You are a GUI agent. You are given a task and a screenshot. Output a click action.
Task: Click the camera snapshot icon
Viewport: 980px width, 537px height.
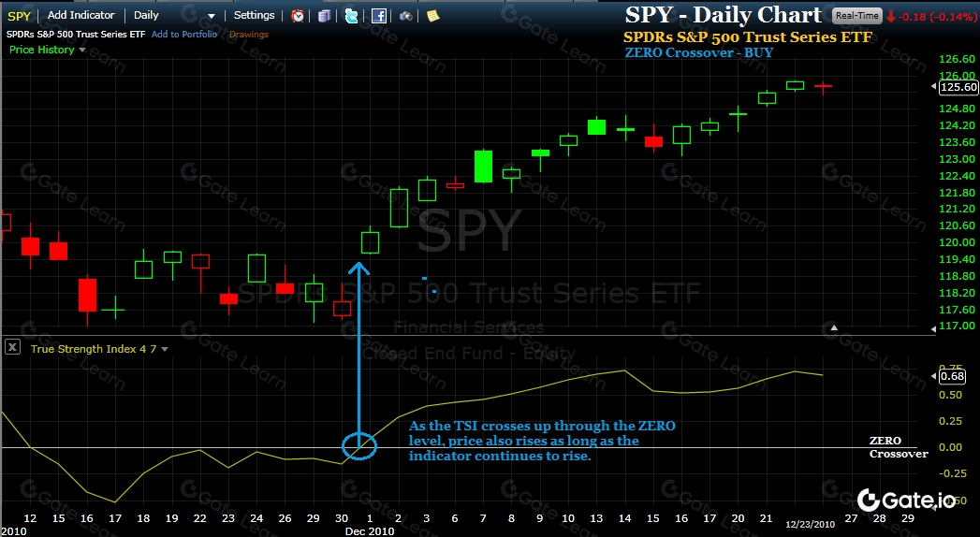[406, 16]
